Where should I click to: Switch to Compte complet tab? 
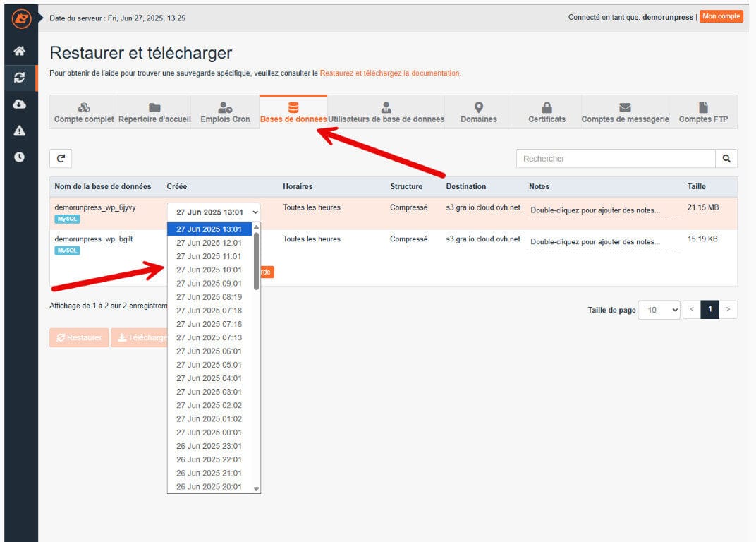[x=84, y=112]
